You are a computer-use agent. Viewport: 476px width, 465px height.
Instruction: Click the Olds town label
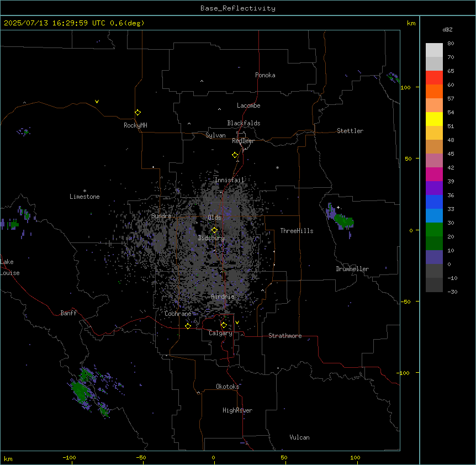[214, 218]
